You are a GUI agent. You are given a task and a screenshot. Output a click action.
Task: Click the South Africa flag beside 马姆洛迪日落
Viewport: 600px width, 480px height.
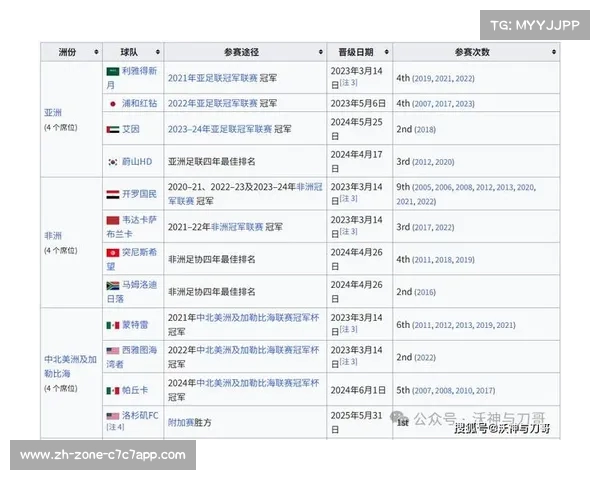pyautogui.click(x=113, y=286)
